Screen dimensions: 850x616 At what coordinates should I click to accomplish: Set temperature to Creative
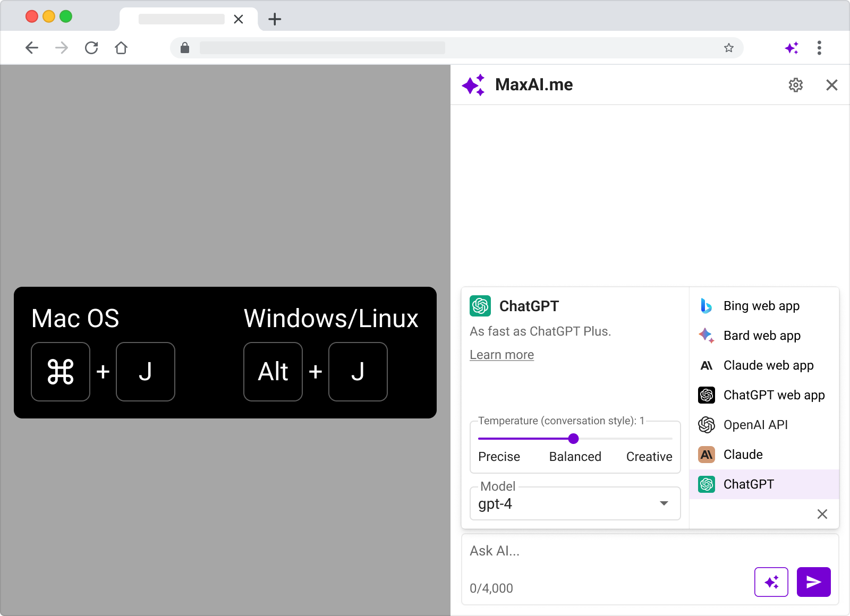point(649,457)
